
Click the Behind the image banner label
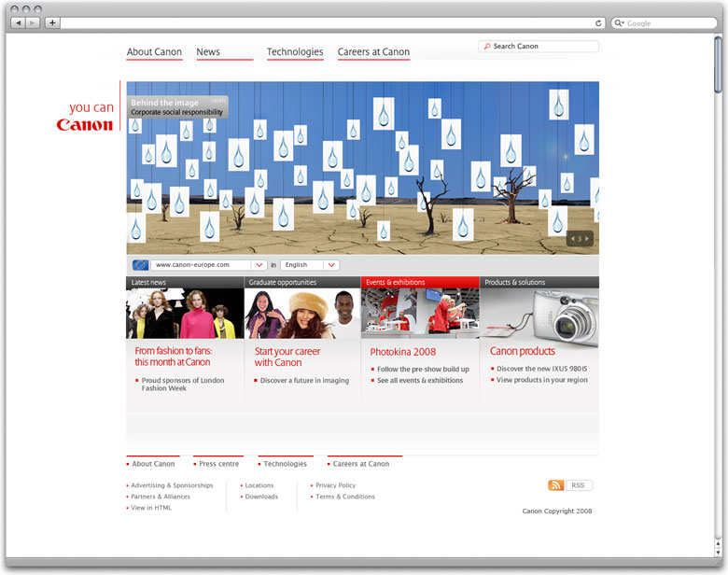(x=164, y=103)
